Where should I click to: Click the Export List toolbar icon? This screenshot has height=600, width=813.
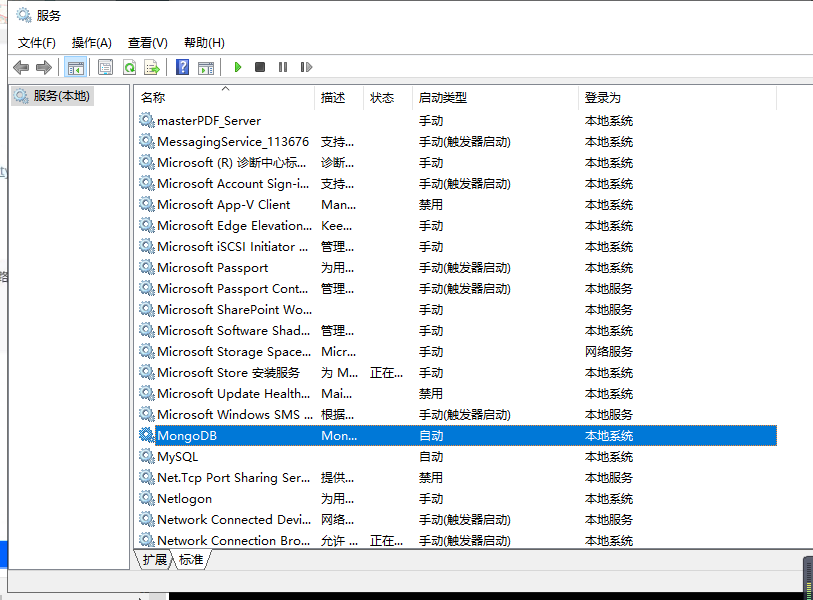tap(152, 67)
